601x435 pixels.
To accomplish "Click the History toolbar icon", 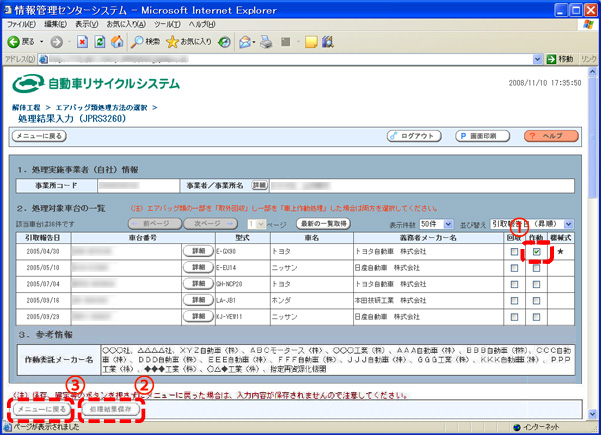I will click(224, 42).
